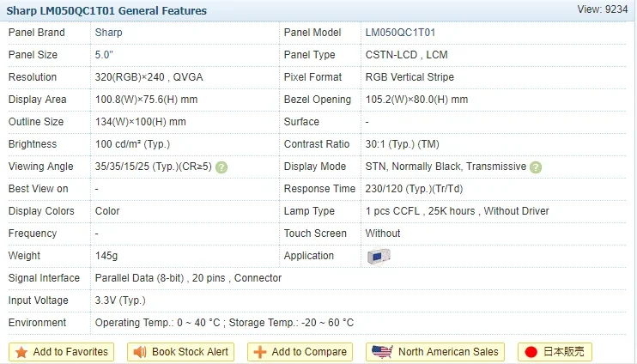Select the 134(W)×100(H) mm outline size value
637x364 pixels.
(140, 122)
